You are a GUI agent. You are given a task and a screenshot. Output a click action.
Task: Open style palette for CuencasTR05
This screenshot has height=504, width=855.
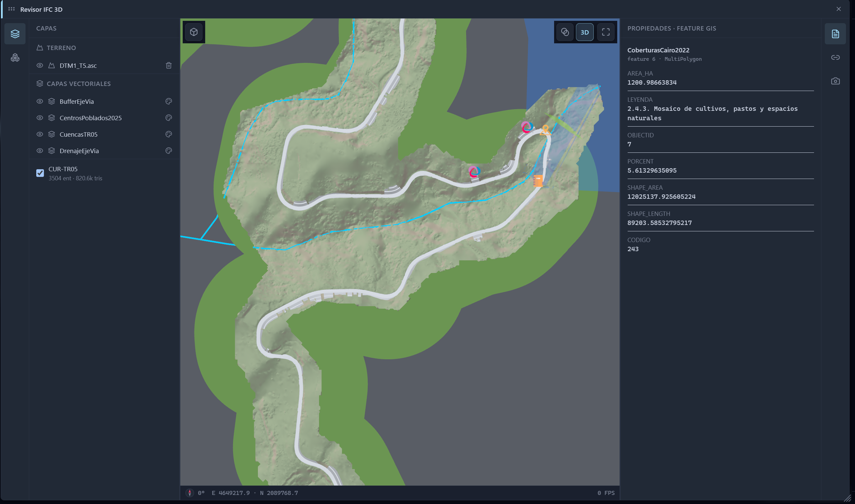pyautogui.click(x=169, y=134)
